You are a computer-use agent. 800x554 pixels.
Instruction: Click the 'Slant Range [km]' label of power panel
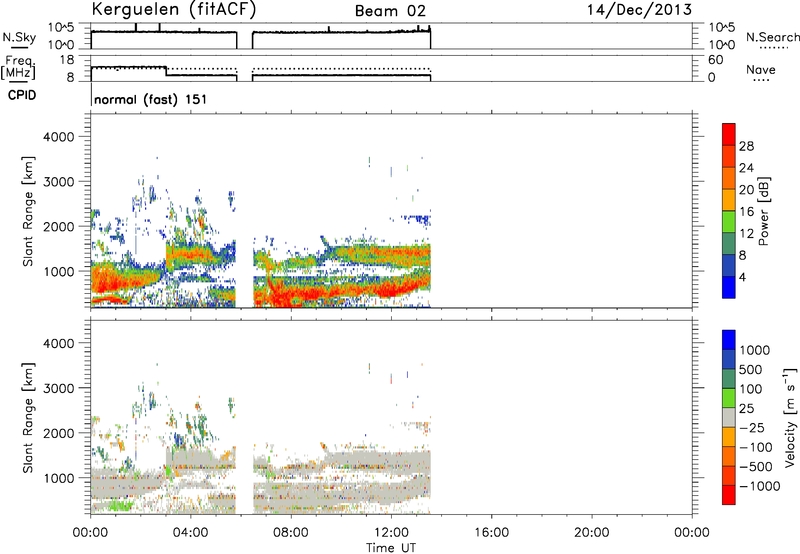28,211
